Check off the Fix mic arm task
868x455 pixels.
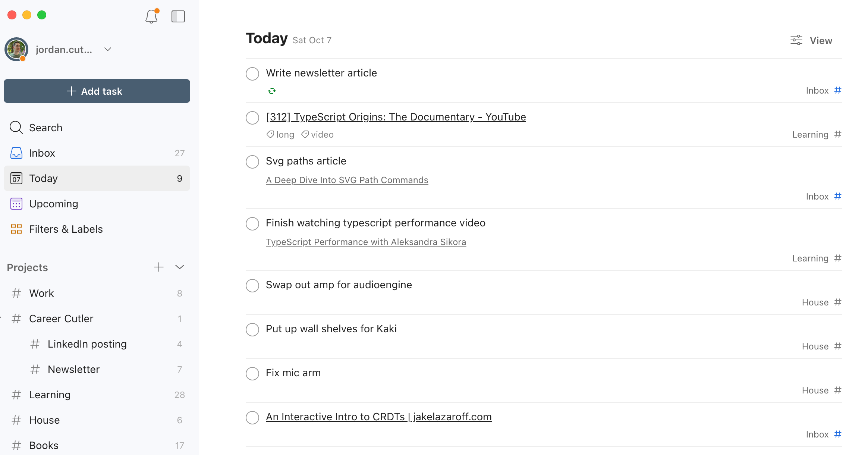click(252, 373)
